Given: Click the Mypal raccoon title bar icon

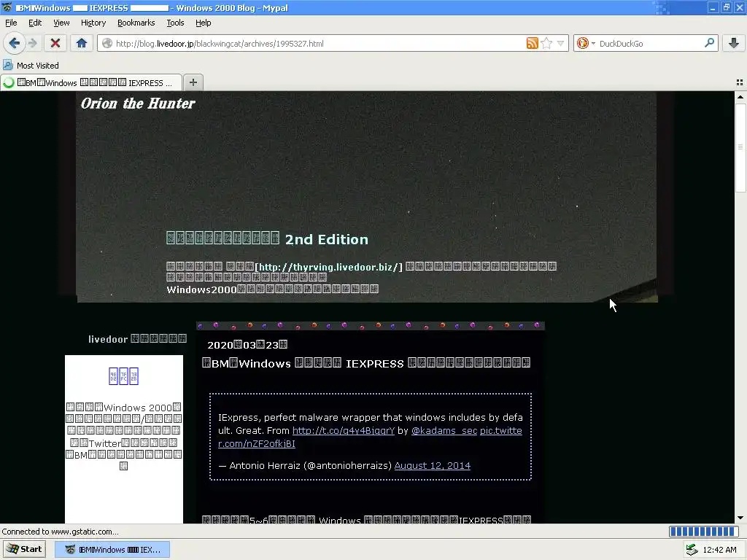Looking at the screenshot, I should click(x=7, y=7).
